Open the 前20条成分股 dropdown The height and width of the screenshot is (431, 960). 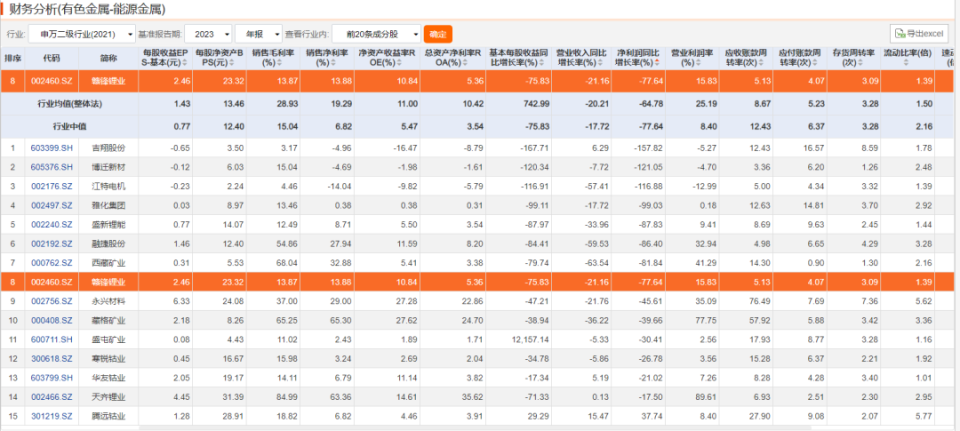377,34
